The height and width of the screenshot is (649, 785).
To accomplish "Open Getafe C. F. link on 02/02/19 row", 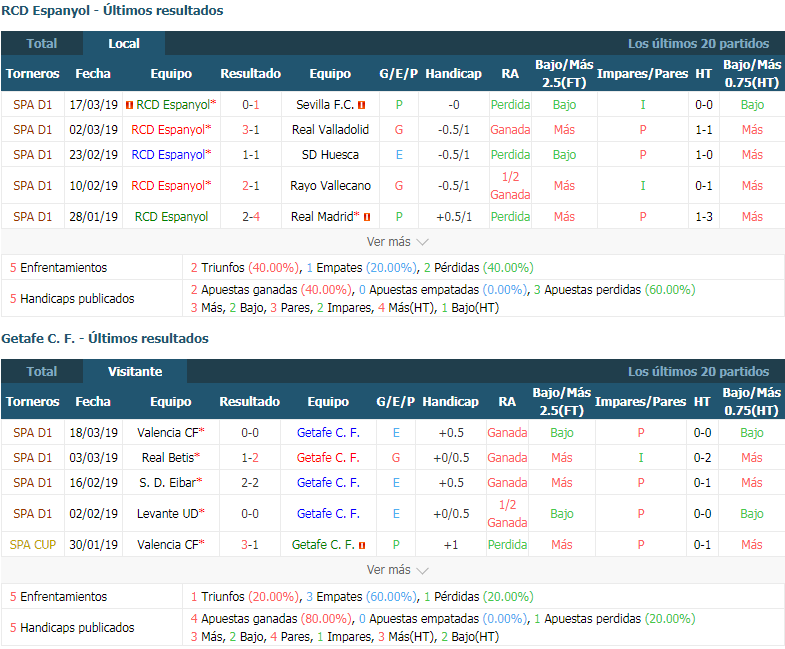I will [x=328, y=514].
